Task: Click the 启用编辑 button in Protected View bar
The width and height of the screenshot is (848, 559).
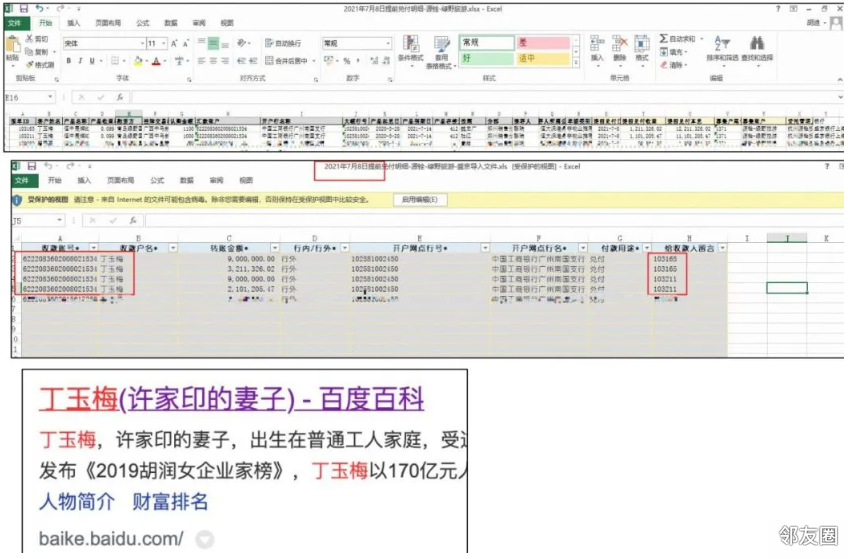Action: click(422, 200)
